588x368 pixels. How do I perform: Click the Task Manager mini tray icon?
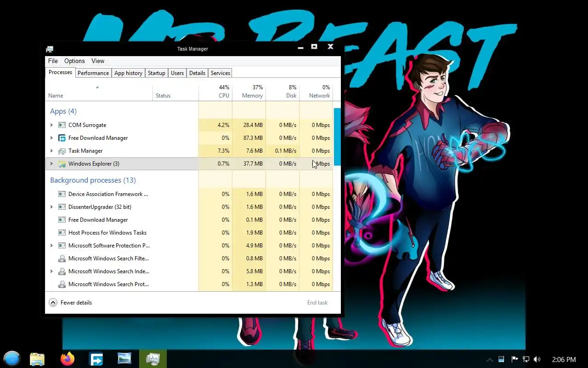(x=501, y=359)
